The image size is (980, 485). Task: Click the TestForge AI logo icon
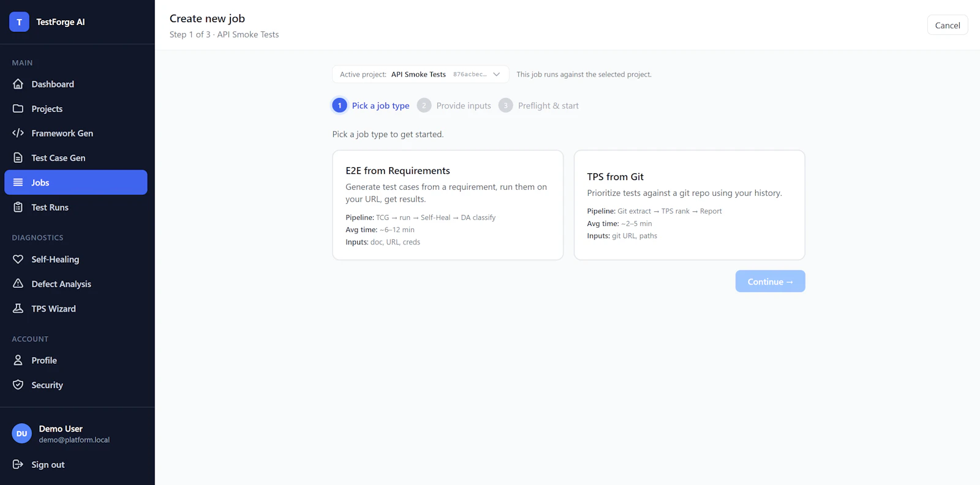tap(19, 22)
